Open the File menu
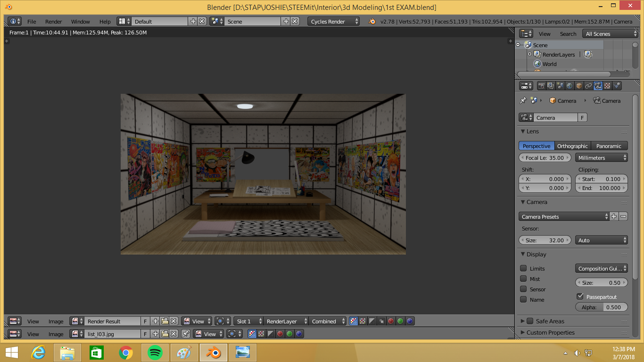The image size is (644, 362). click(32, 21)
